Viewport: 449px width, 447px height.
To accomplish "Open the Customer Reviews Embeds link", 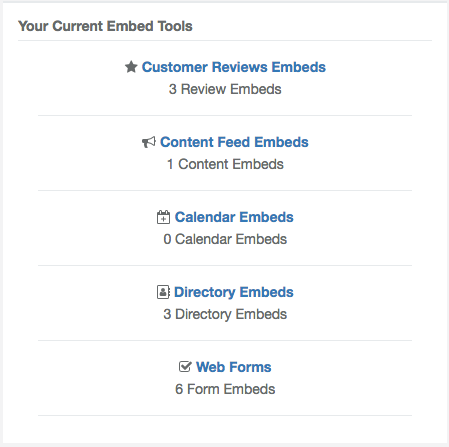I will click(x=234, y=67).
